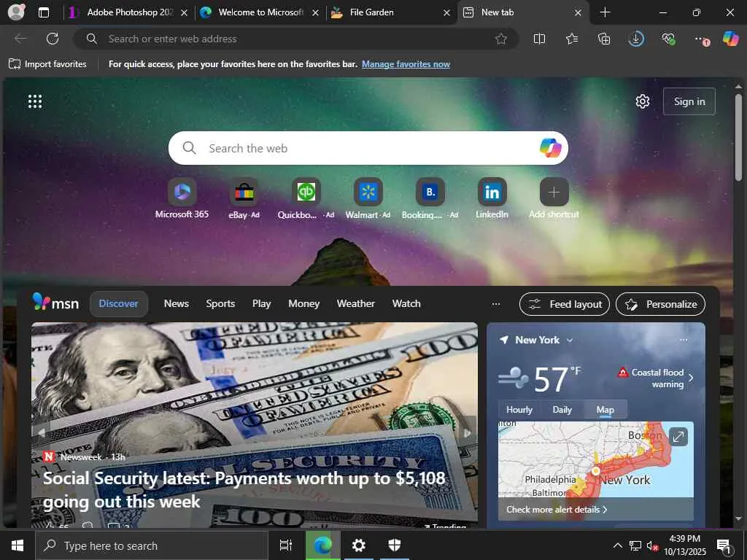Open Copilot icon in Edge toolbar
This screenshot has width=747, height=560.
click(x=730, y=39)
